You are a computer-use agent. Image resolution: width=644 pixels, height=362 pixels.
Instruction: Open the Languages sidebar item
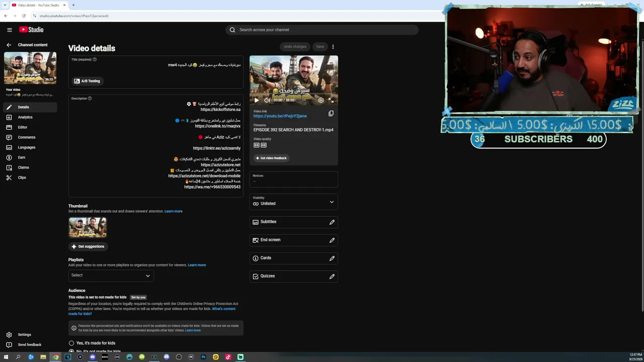(30, 147)
